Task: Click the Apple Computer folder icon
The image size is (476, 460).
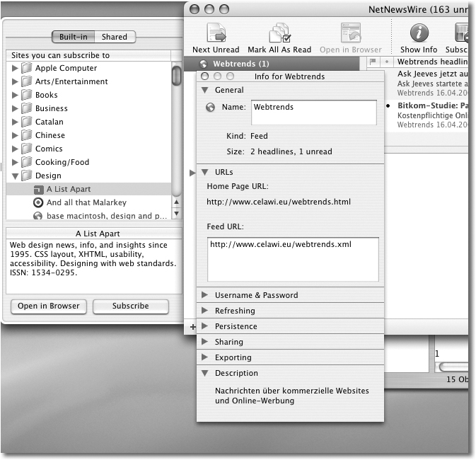Action: pyautogui.click(x=27, y=68)
